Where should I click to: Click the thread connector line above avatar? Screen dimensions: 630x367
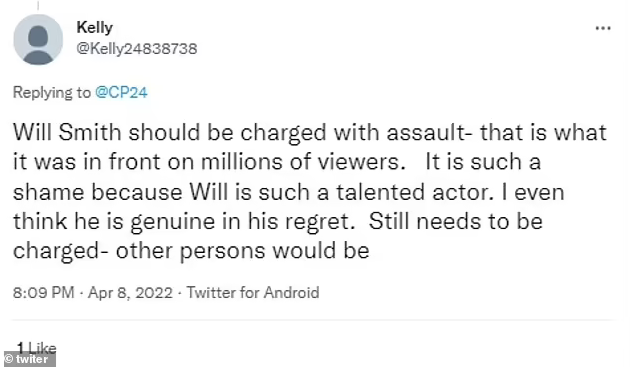point(38,5)
